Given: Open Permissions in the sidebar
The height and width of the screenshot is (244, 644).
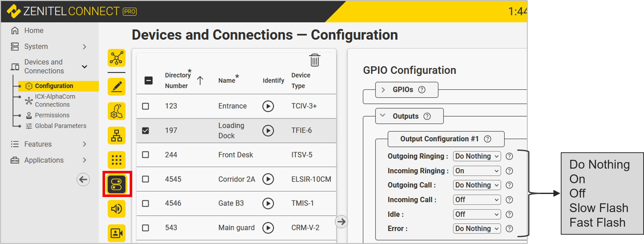Looking at the screenshot, I should (x=52, y=115).
